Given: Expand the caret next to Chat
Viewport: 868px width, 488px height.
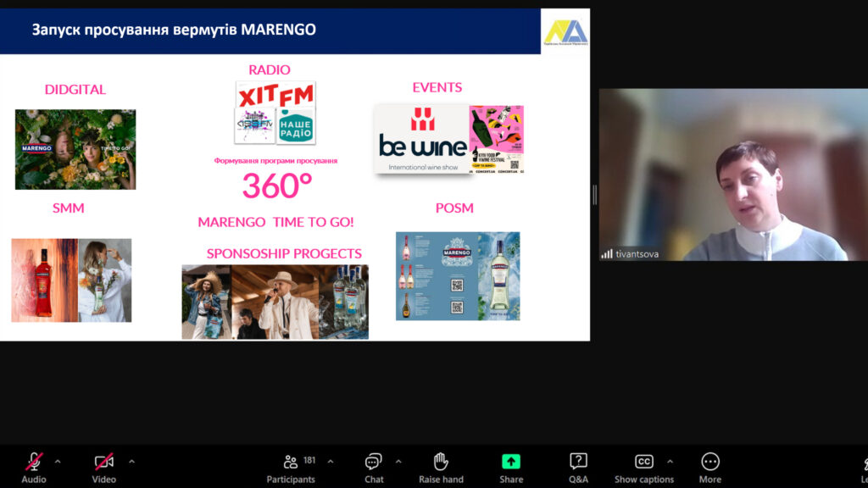Looking at the screenshot, I should tap(398, 462).
